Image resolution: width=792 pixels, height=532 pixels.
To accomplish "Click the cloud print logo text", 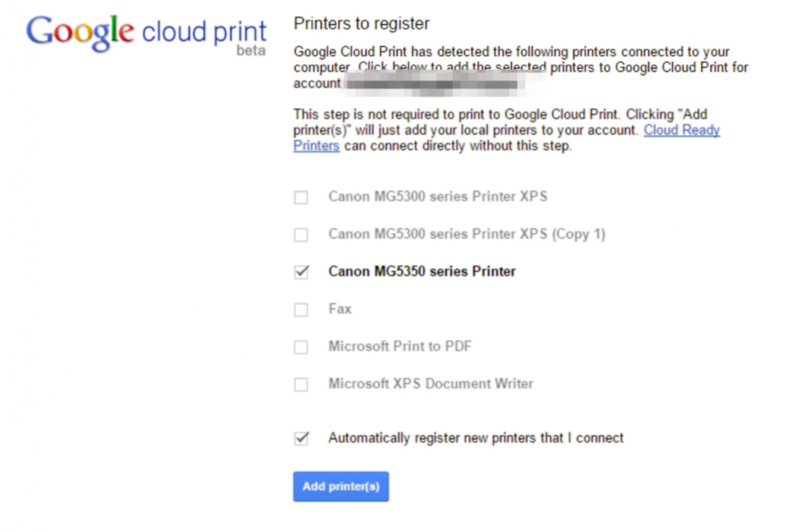I will (x=204, y=31).
